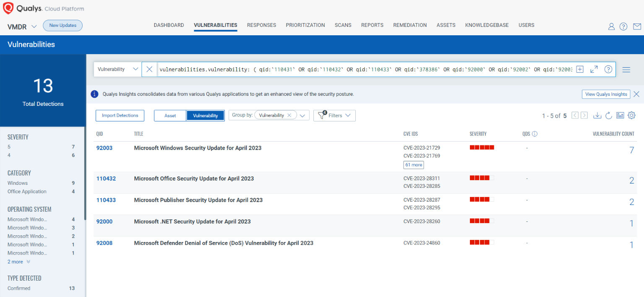Click the download detections icon
This screenshot has width=644, height=297.
coord(598,116)
